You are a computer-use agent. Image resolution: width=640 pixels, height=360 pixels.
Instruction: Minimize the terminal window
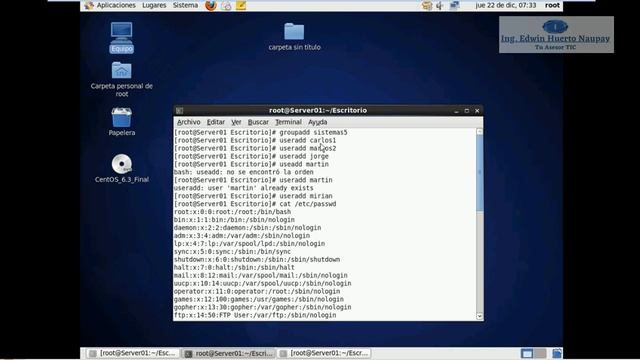(x=456, y=111)
